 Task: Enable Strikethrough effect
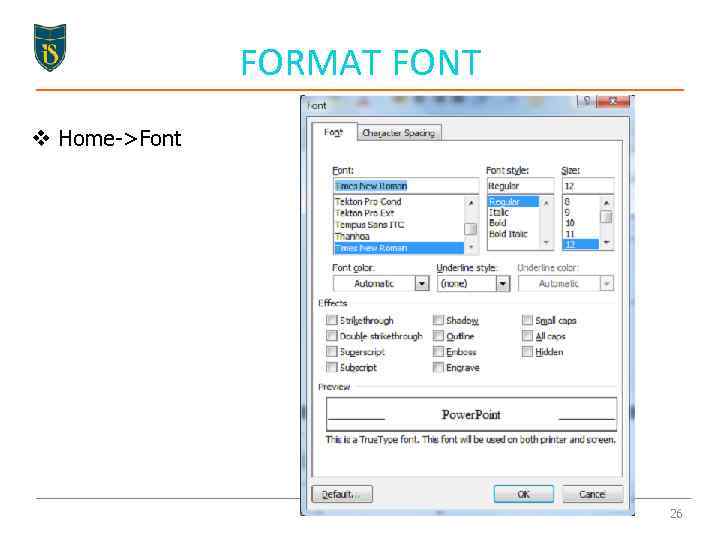[x=332, y=320]
